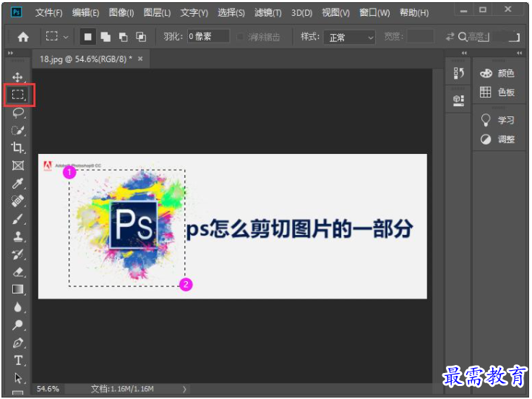Screen dimensions: 532x399
Task: Open the 窗口(W) menu
Action: point(374,13)
